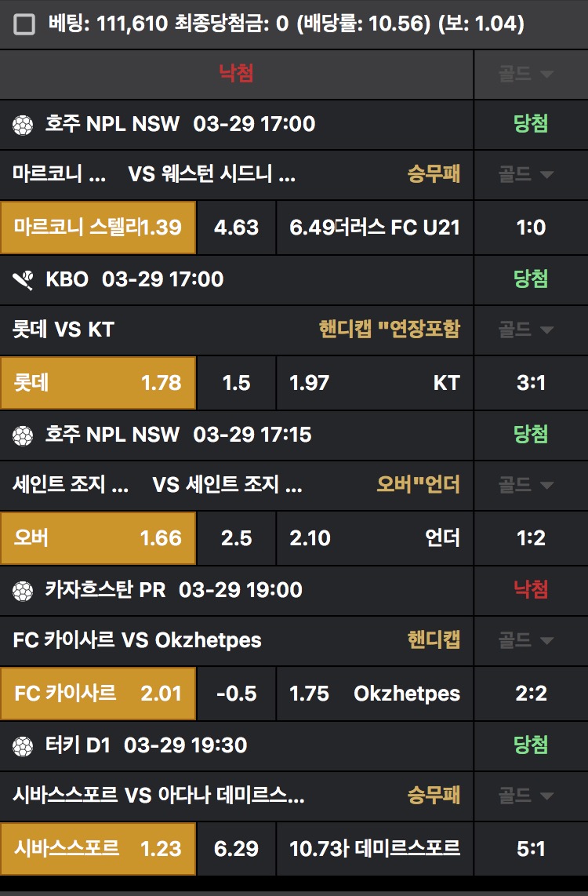
Task: Select the 마르코니 스텔리 1.39 home pick
Action: pos(98,228)
